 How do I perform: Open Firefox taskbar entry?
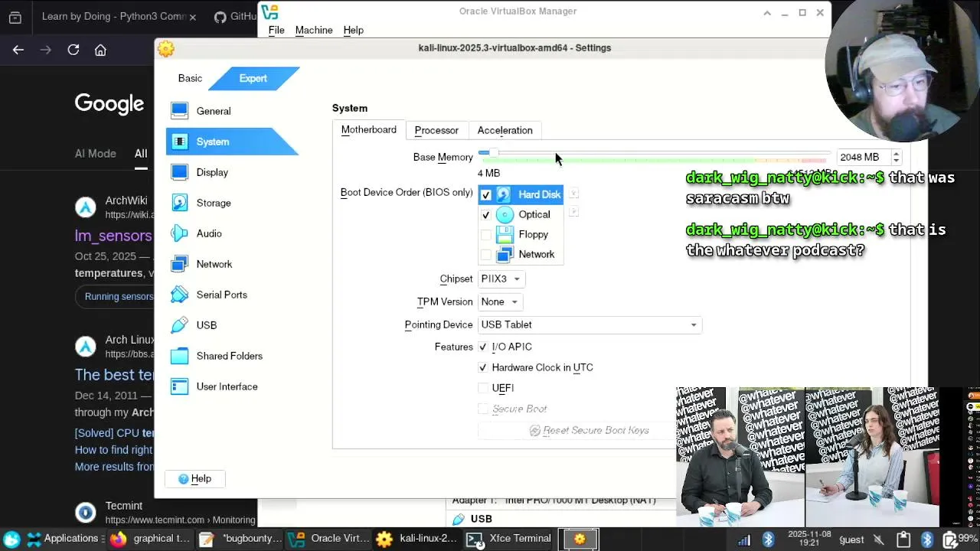pos(150,539)
